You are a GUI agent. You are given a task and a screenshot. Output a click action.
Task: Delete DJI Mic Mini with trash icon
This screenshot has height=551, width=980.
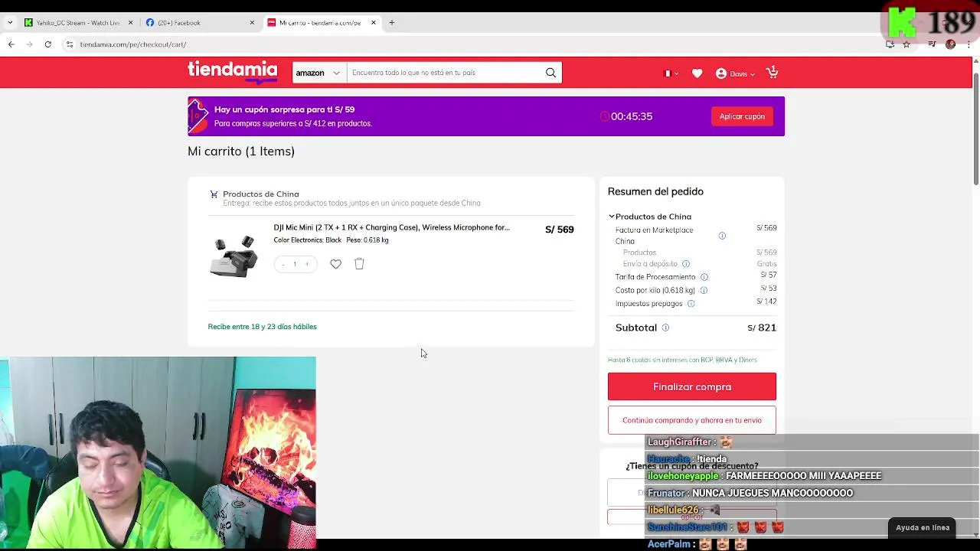[359, 264]
